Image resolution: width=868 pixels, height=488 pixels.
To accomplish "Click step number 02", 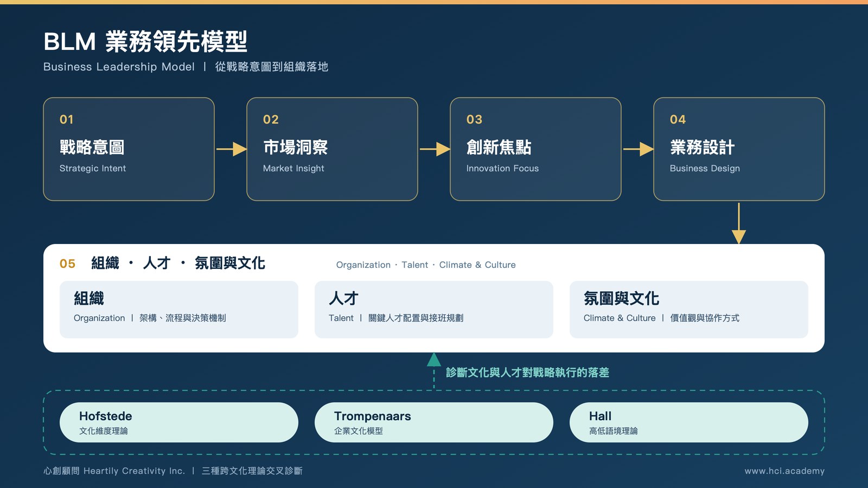I will tap(271, 119).
